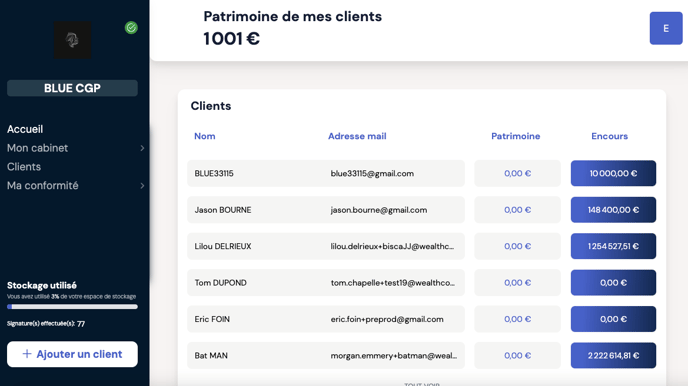Screen dimensions: 688x386
Task: Click the cabinet logo thumbnail in sidebar
Action: [72, 40]
